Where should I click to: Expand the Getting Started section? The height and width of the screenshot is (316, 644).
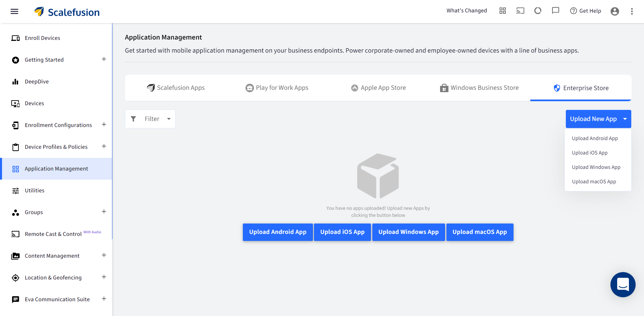[104, 59]
